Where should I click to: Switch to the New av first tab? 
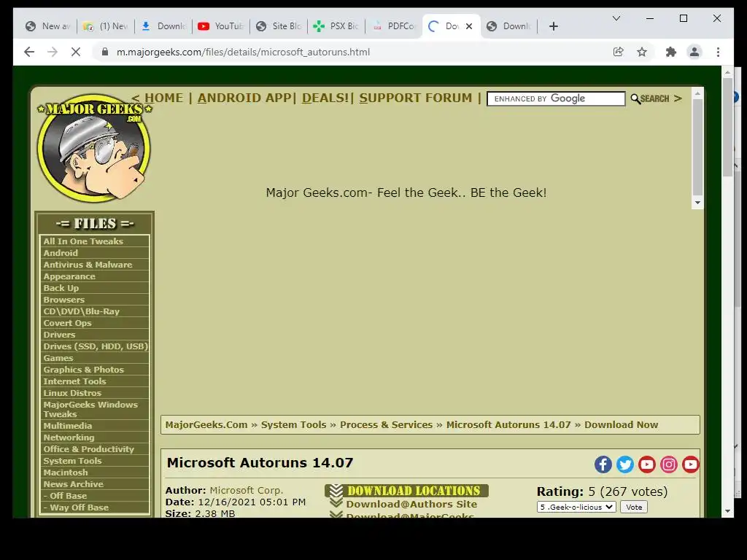[x=48, y=26]
